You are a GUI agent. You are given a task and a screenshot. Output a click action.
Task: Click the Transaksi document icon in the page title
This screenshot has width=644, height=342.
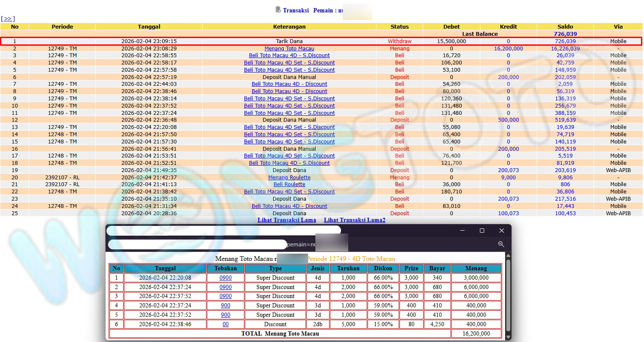(278, 9)
